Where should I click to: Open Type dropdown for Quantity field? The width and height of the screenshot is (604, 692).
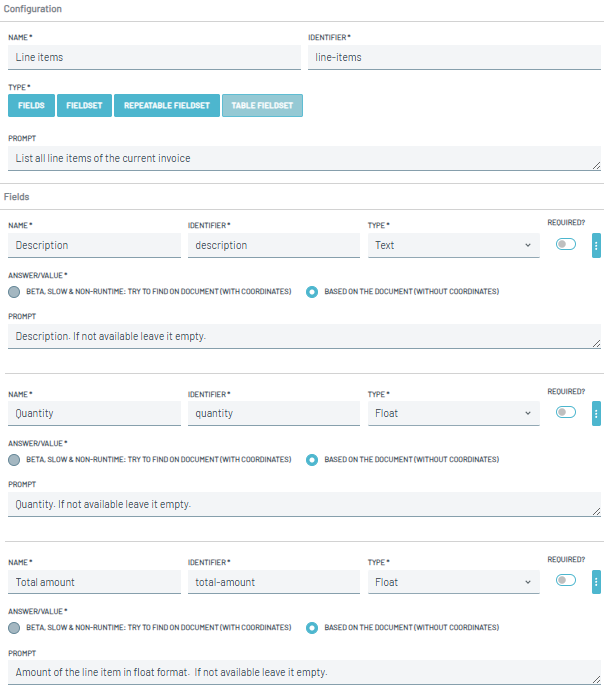coord(453,414)
